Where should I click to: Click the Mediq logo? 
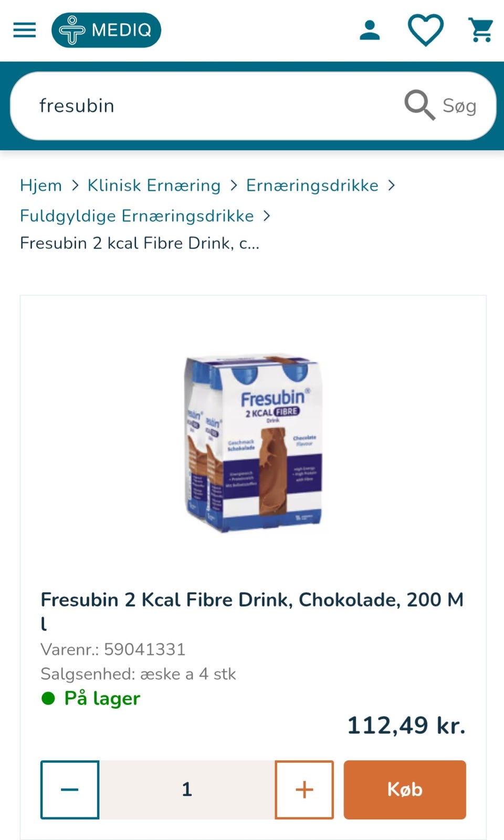[x=106, y=30]
